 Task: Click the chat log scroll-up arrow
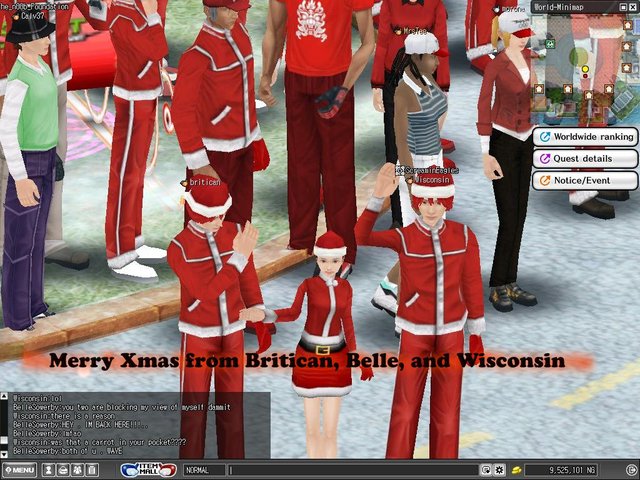coord(4,396)
